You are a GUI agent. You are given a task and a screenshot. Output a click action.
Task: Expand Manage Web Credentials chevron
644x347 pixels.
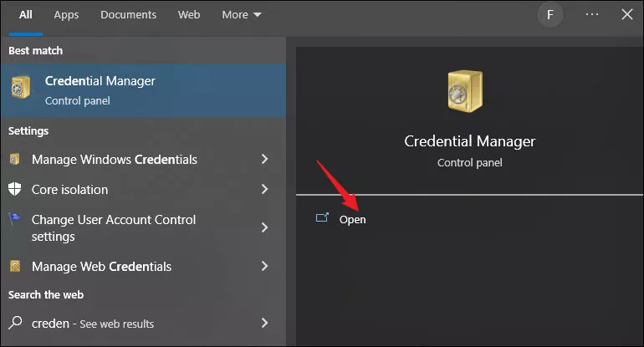tap(265, 266)
